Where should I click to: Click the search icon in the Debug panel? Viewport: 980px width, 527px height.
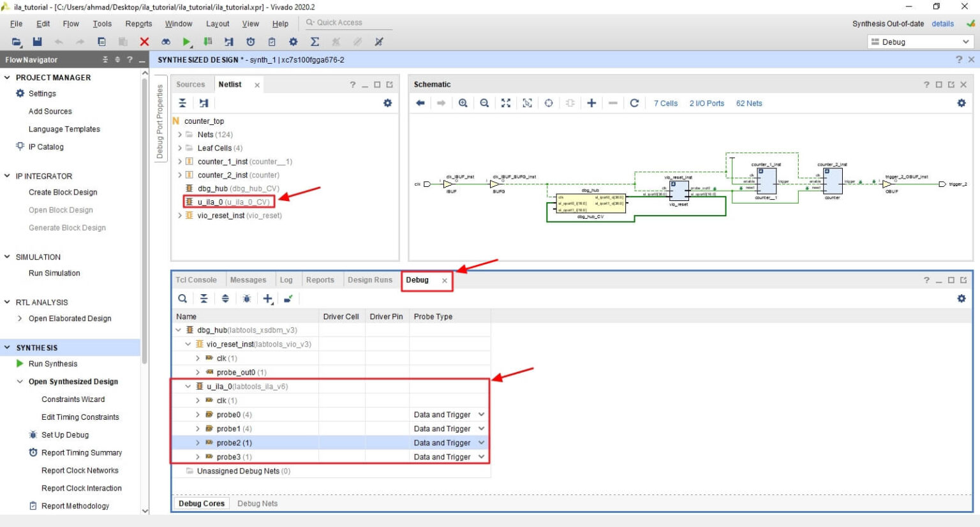coord(182,299)
